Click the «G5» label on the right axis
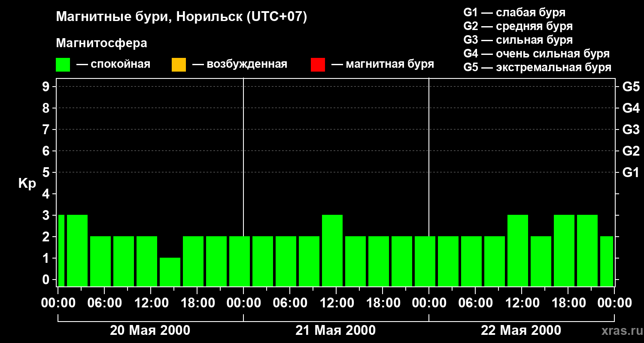Viewport: 644px width, 343px height. point(631,87)
